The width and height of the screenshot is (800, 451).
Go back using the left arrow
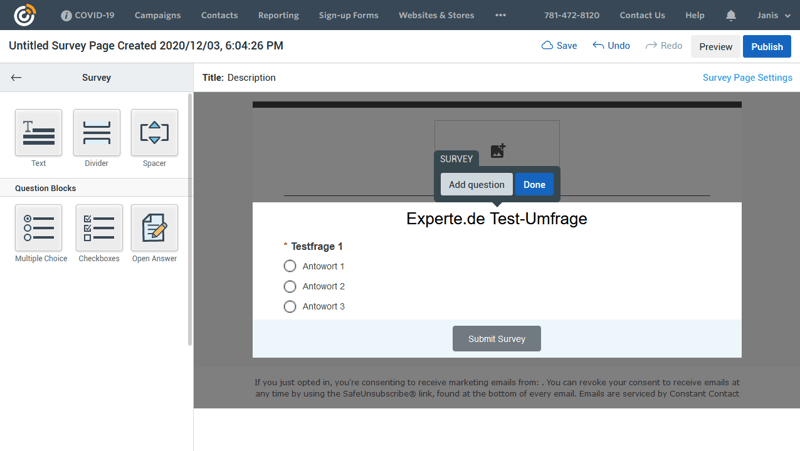16,77
